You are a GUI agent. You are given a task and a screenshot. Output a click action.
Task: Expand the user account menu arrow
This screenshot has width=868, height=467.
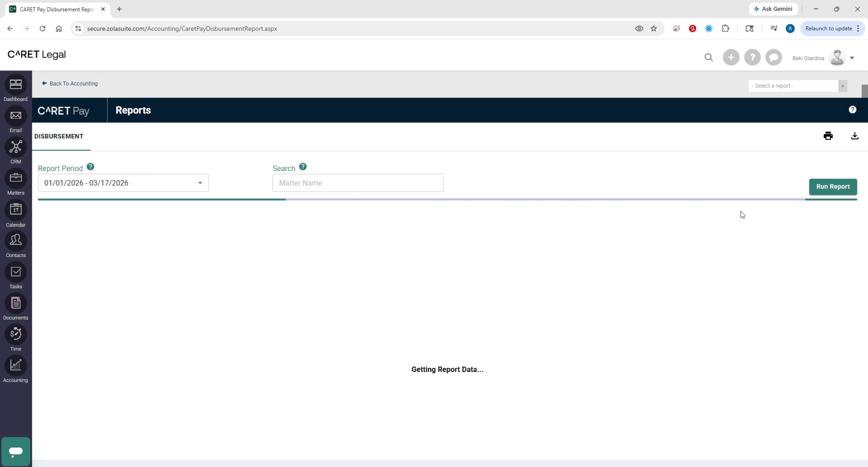[x=852, y=58]
